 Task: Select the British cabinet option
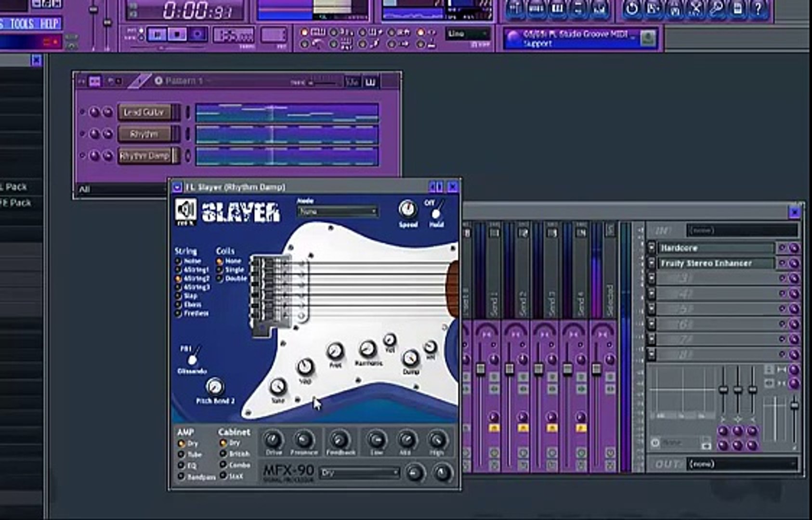click(235, 454)
